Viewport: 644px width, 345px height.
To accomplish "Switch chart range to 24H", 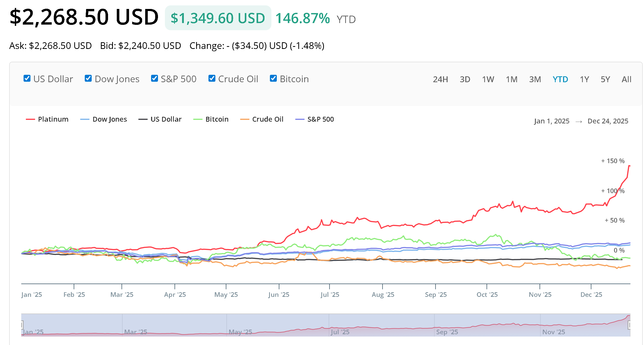I will tap(440, 79).
